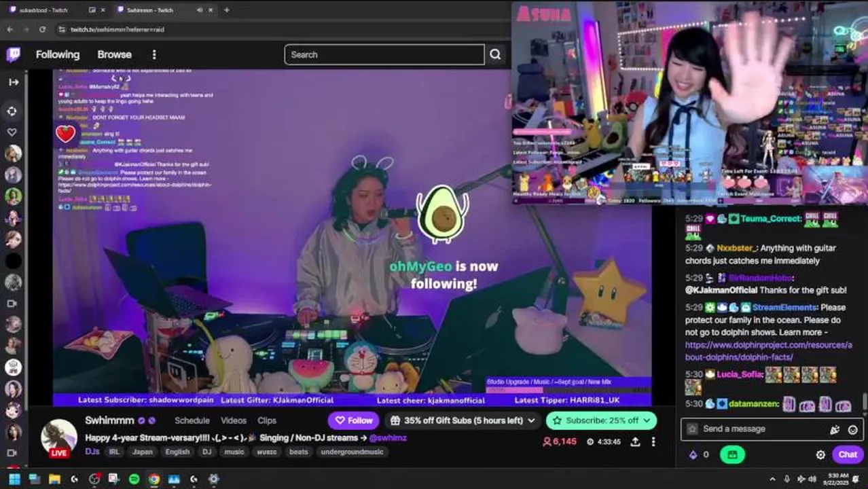Open the Browse page
The image size is (868, 489).
tap(114, 54)
